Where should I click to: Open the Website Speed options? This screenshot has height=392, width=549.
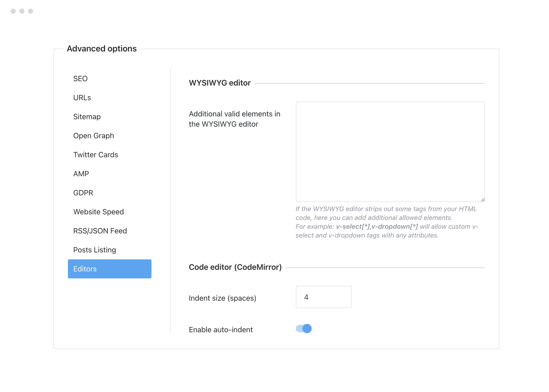pos(99,212)
